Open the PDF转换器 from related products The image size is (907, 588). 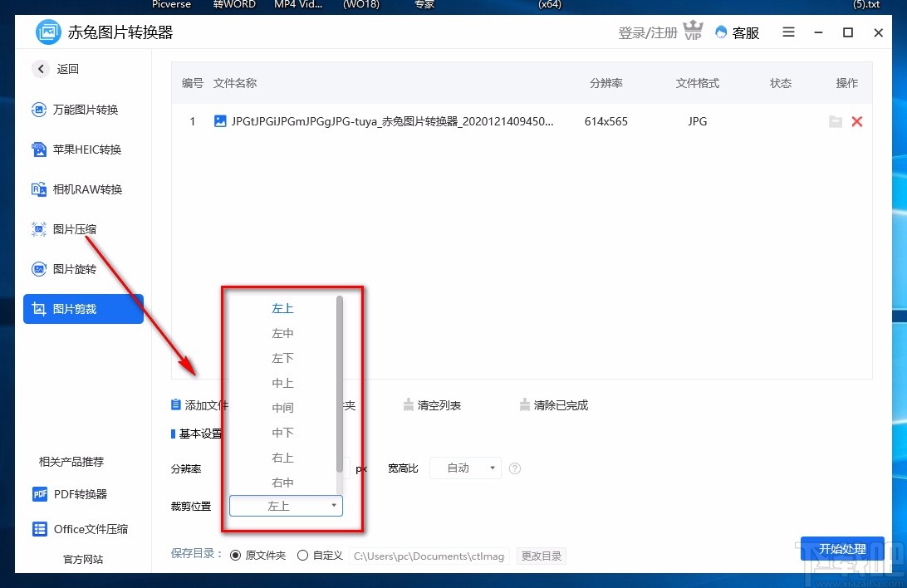79,495
